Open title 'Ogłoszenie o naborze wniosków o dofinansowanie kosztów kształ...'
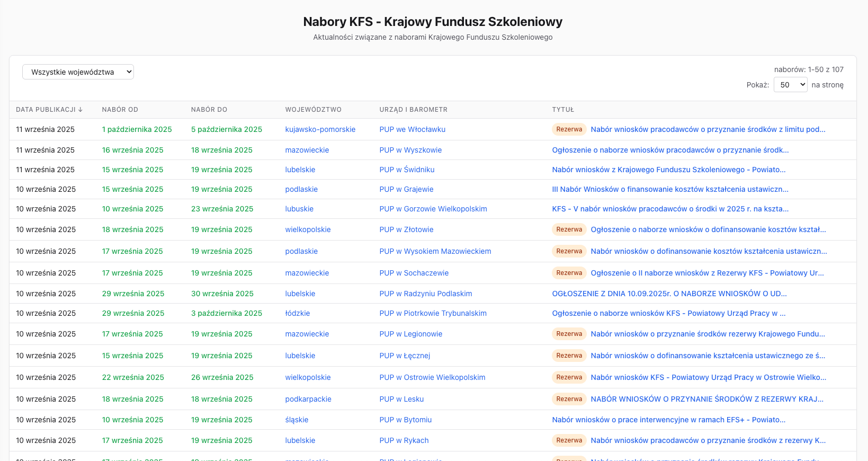This screenshot has height=461, width=868. [x=709, y=229]
